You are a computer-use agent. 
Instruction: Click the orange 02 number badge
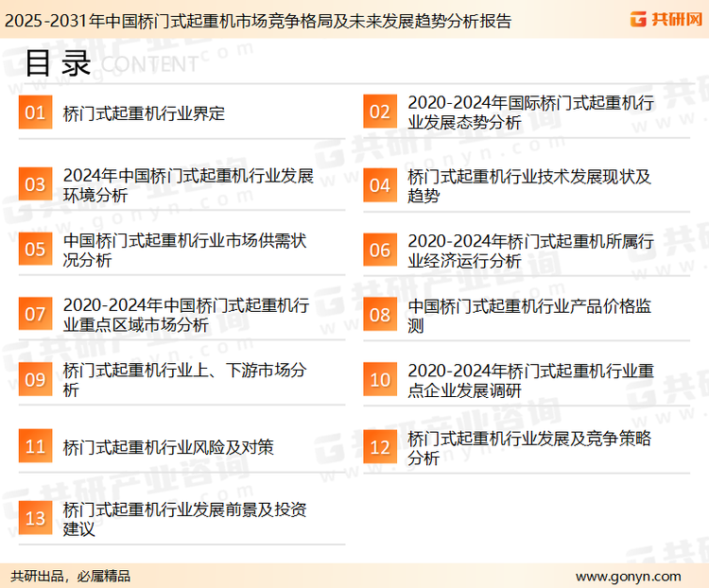(379, 112)
